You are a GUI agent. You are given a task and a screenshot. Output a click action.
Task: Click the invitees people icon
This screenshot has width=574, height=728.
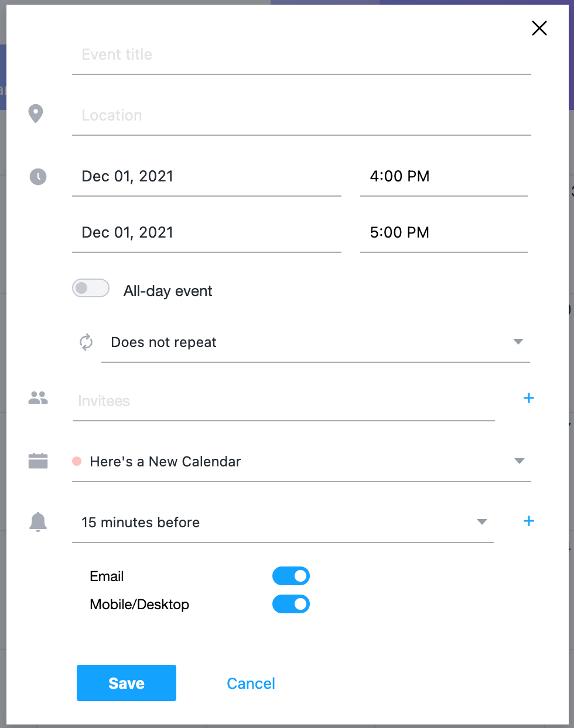(x=38, y=399)
